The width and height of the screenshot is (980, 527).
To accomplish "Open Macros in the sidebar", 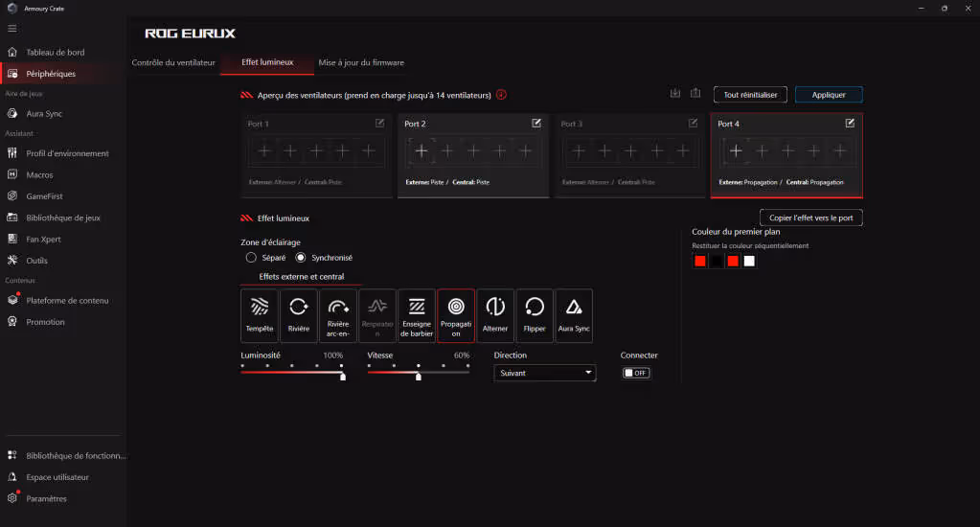I will pos(62,175).
